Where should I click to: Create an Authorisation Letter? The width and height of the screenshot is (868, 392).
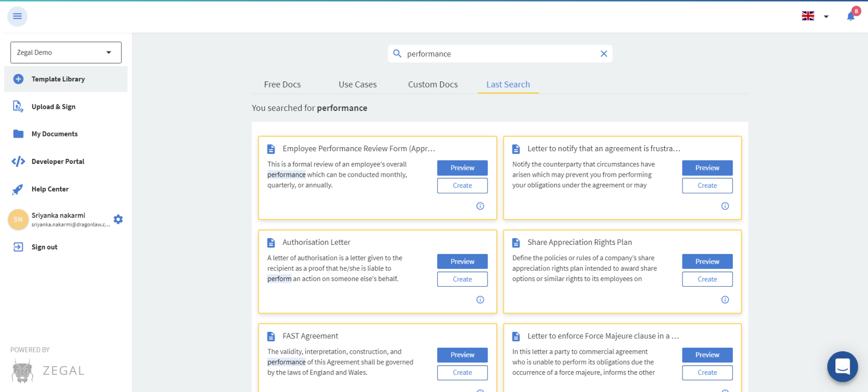(x=462, y=279)
